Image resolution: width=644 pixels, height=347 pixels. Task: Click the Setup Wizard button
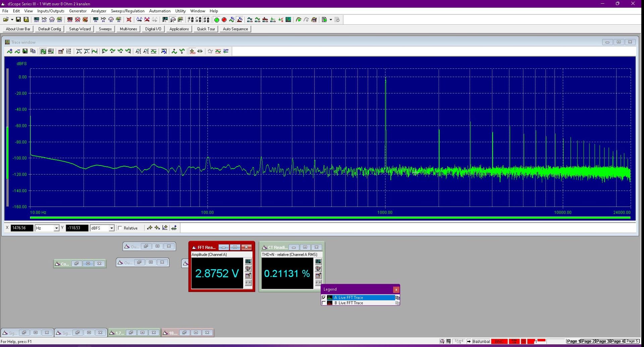pyautogui.click(x=80, y=29)
